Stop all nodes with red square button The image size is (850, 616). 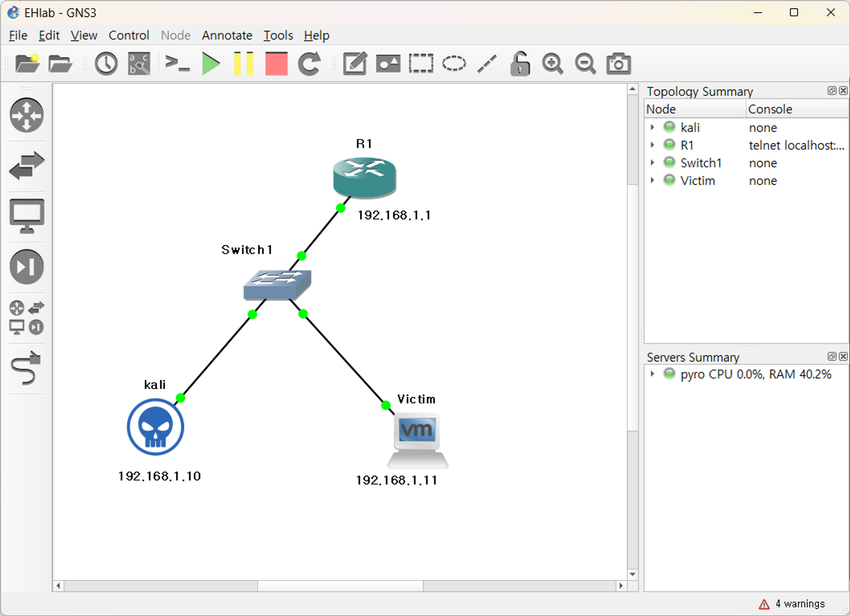276,64
